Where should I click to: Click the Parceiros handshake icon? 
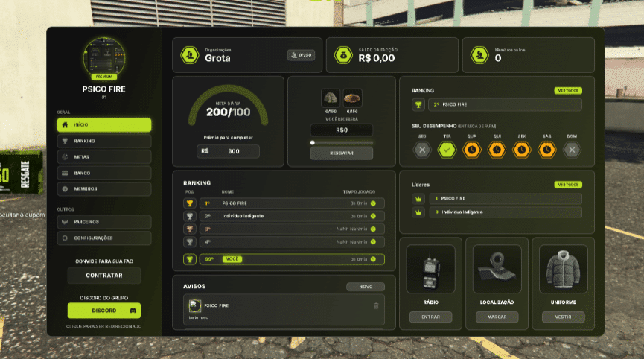65,222
